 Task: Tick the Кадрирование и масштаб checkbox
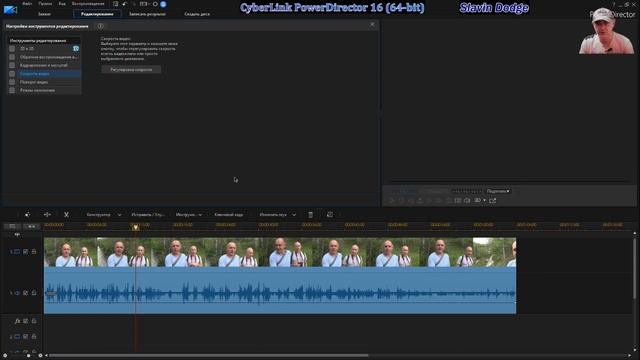(12, 65)
